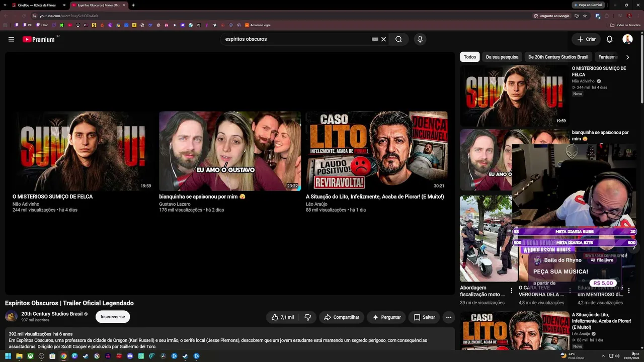Save the video with Salvar
Screen dimensions: 644x362
pos(424,317)
